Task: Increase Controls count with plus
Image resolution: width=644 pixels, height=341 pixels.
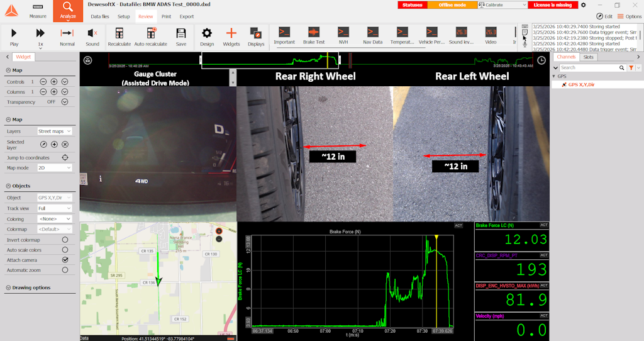Action: click(54, 82)
